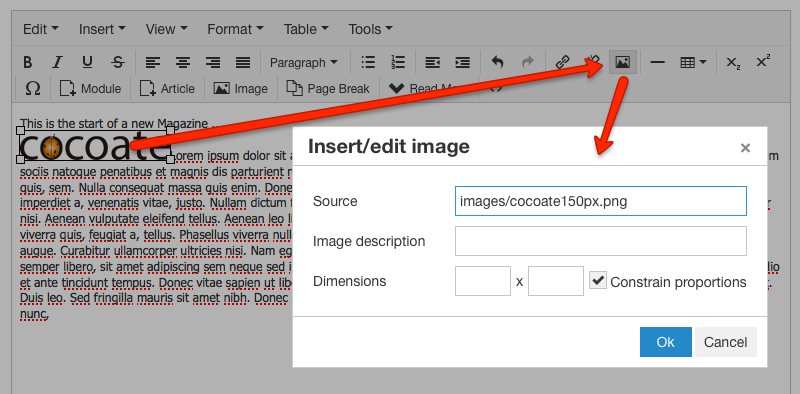Align text right

tap(213, 63)
